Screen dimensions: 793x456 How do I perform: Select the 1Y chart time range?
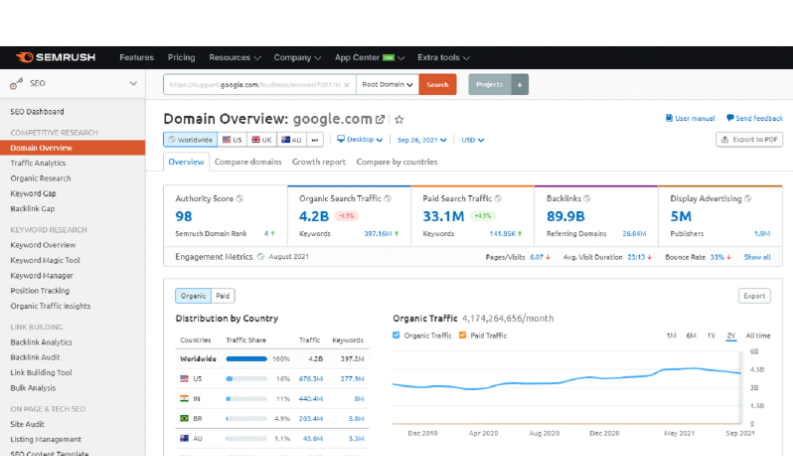[x=711, y=336]
